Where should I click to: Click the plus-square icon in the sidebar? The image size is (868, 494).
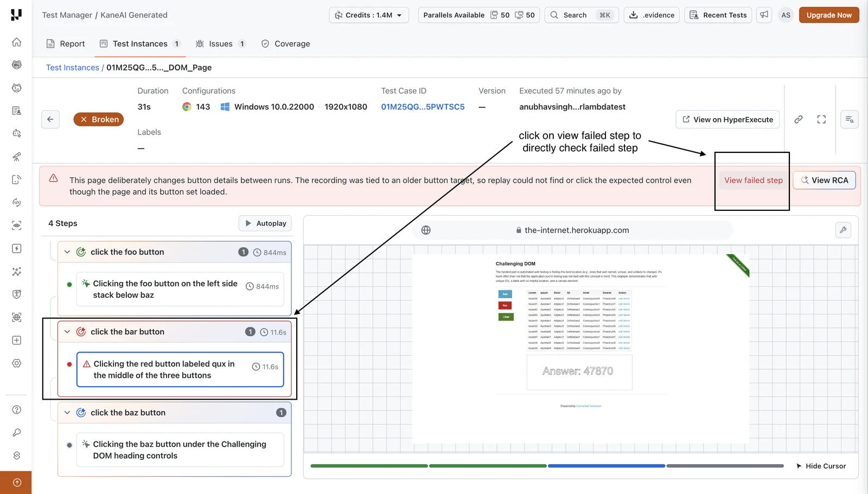17,341
